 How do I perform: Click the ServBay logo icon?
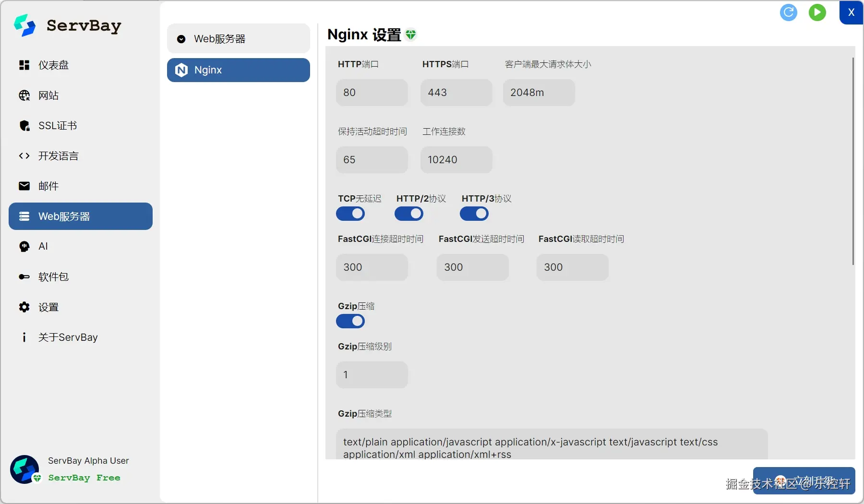click(24, 25)
